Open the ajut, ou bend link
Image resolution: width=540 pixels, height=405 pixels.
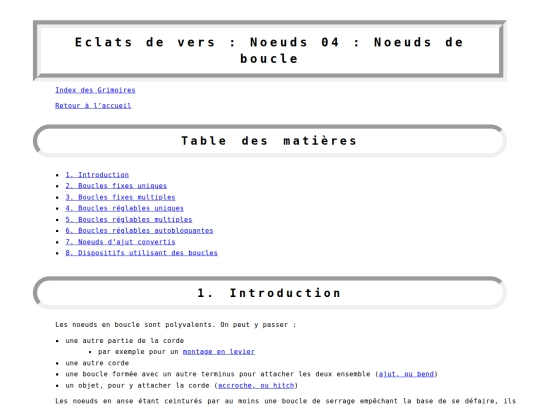[406, 374]
